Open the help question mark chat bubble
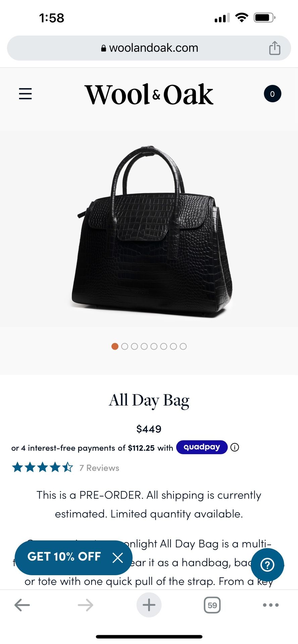 [267, 565]
